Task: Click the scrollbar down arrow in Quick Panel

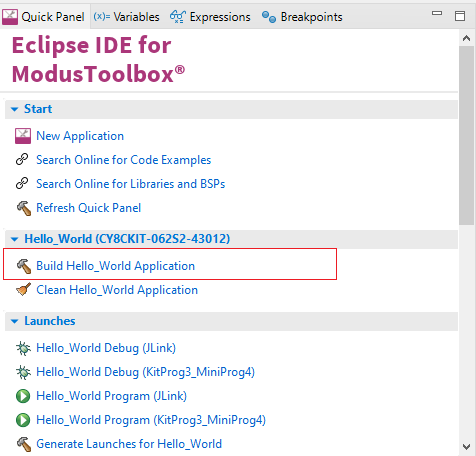Action: [466, 446]
